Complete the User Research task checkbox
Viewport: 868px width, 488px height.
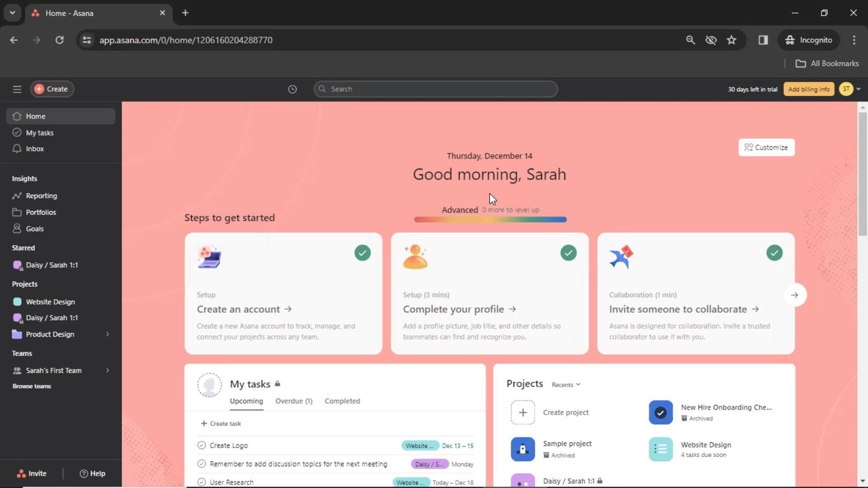click(202, 482)
